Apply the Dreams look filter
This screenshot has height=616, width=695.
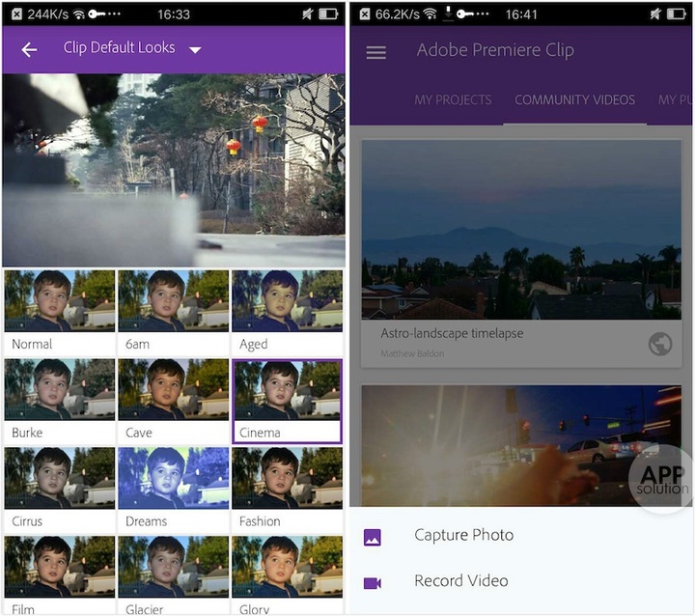point(173,489)
